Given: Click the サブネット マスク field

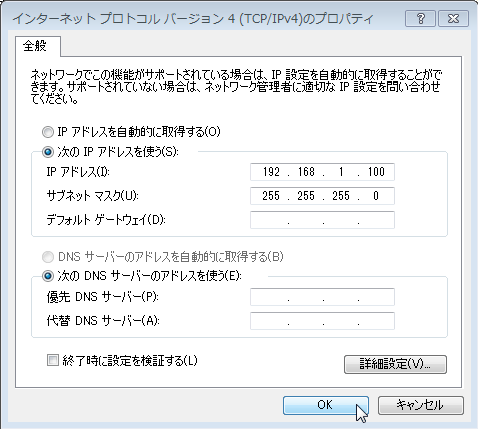Looking at the screenshot, I should pyautogui.click(x=322, y=196).
